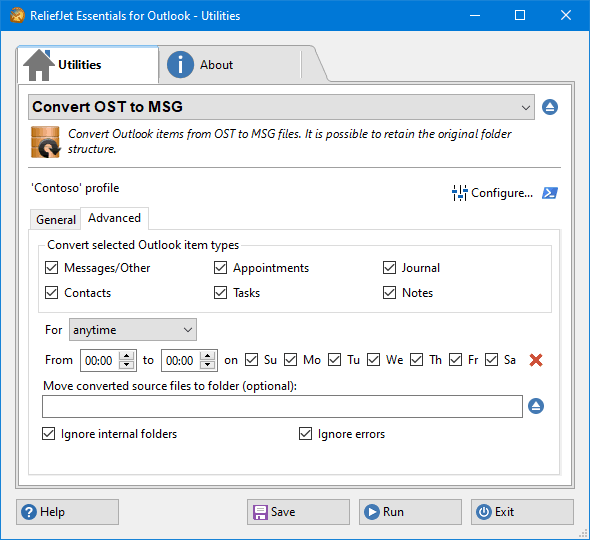The width and height of the screenshot is (590, 540).
Task: Click the blue info icon on About tab
Action: (x=180, y=65)
